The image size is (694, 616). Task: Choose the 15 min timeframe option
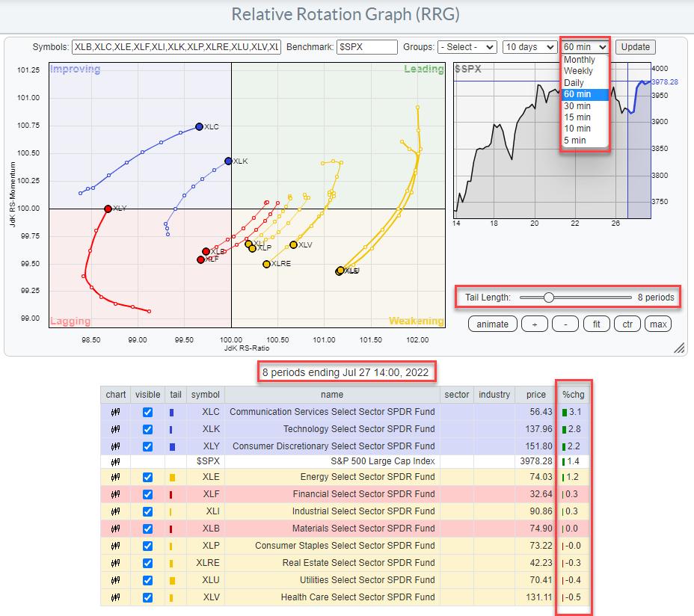coord(578,117)
